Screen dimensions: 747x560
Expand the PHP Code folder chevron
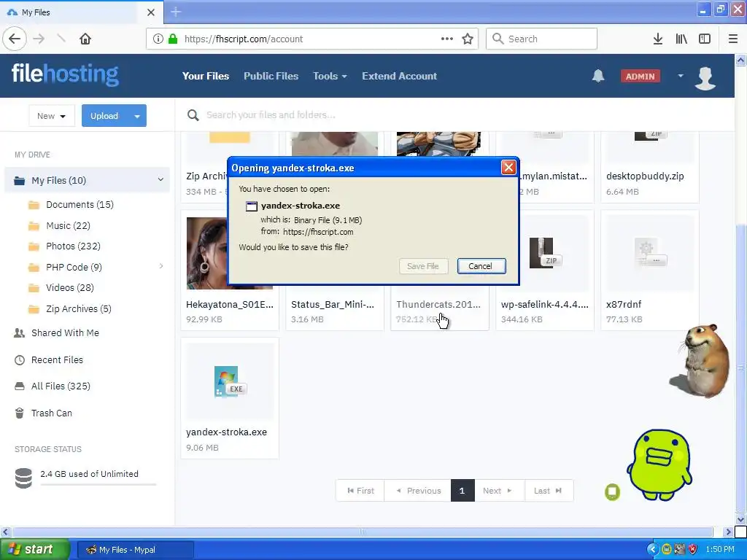point(161,266)
